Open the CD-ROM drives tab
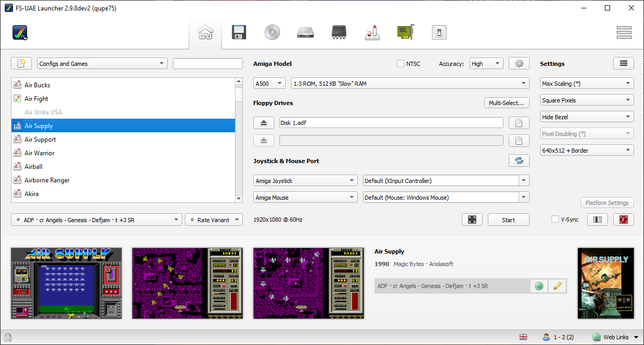 (x=272, y=32)
